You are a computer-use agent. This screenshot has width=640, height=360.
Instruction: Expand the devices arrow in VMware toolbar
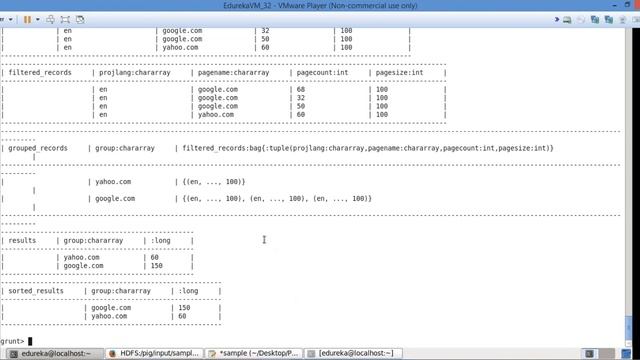[556, 20]
